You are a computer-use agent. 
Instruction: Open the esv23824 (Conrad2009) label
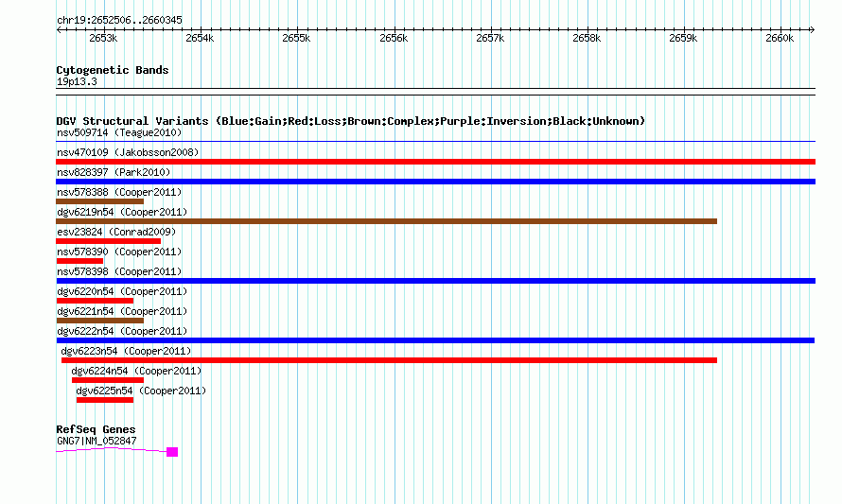[116, 232]
